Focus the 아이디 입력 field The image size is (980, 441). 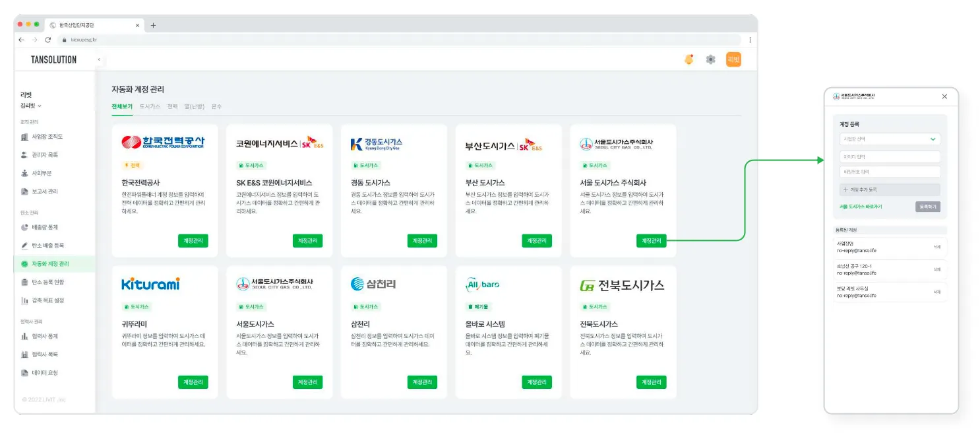[x=890, y=156]
